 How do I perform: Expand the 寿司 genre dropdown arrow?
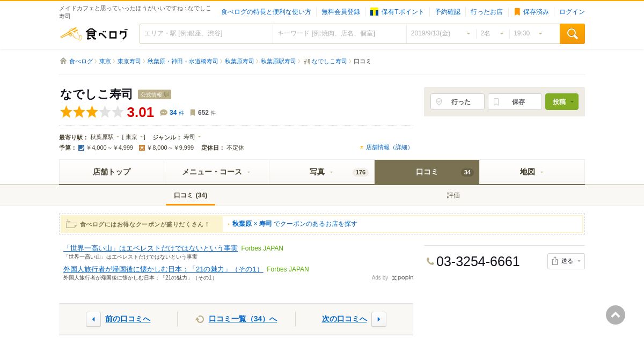200,137
